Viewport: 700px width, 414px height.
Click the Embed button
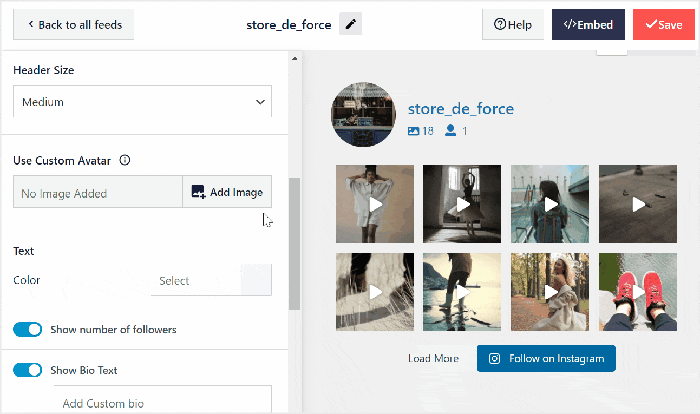(x=588, y=25)
